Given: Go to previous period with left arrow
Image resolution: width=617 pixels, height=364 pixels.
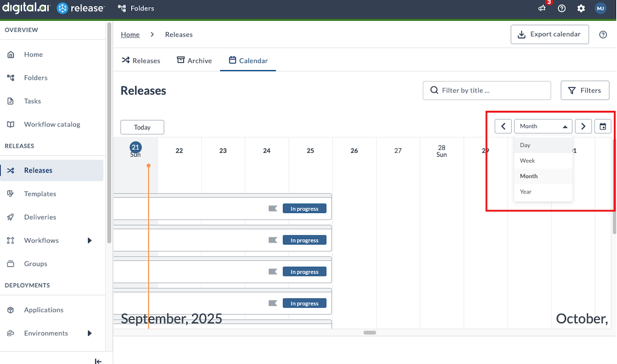Looking at the screenshot, I should point(503,126).
